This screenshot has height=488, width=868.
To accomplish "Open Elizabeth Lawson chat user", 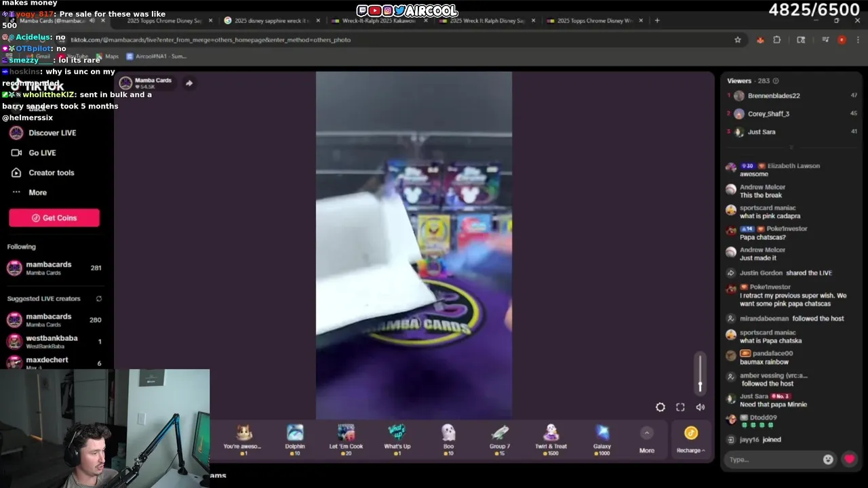I will (793, 166).
